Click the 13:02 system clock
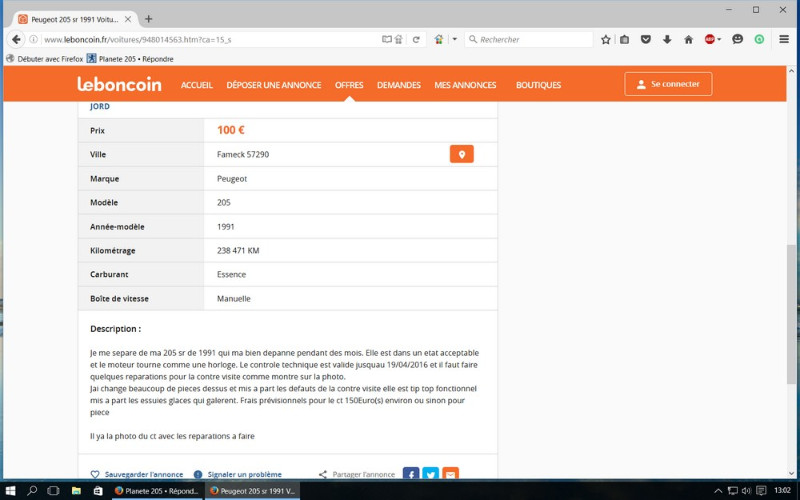The width and height of the screenshot is (800, 500). tap(782, 491)
